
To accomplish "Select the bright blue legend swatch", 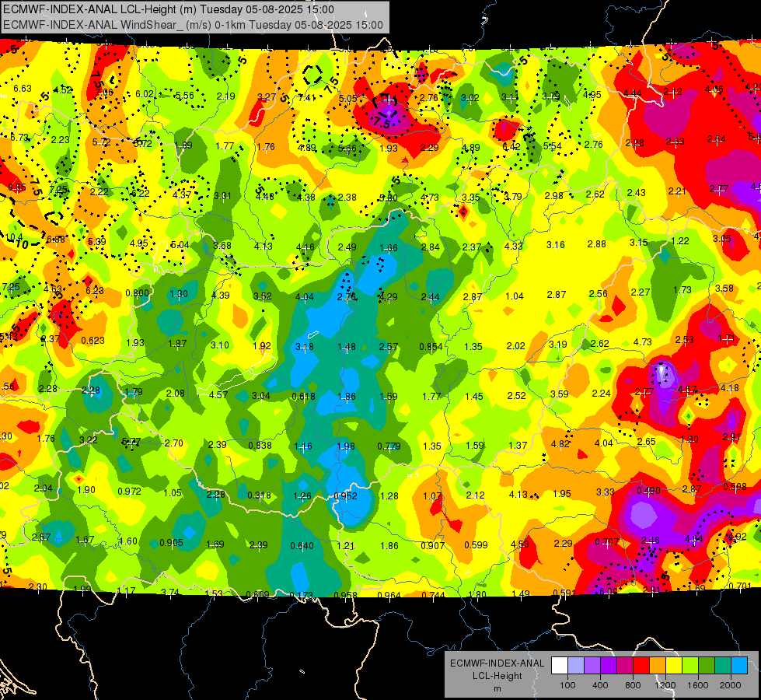I will [739, 666].
